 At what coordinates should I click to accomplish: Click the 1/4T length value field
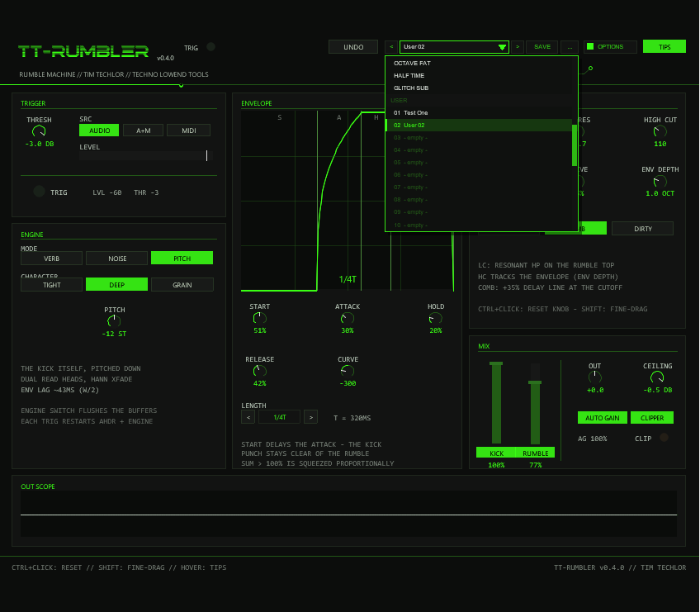coord(280,417)
